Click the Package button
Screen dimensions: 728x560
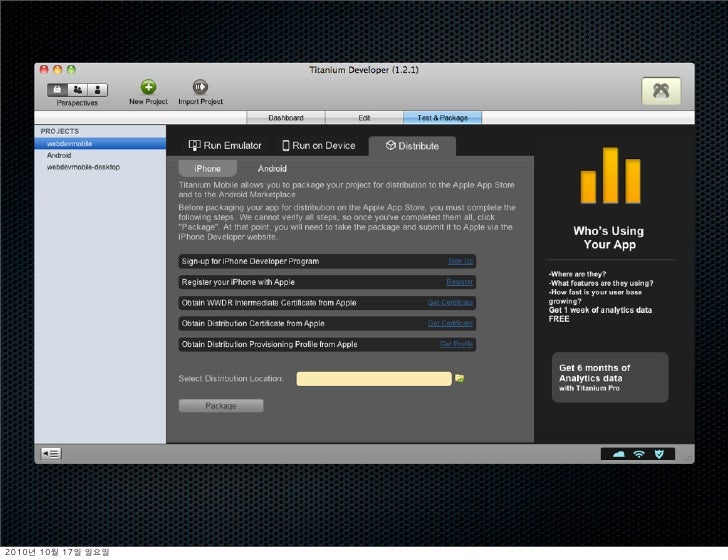[x=221, y=406]
